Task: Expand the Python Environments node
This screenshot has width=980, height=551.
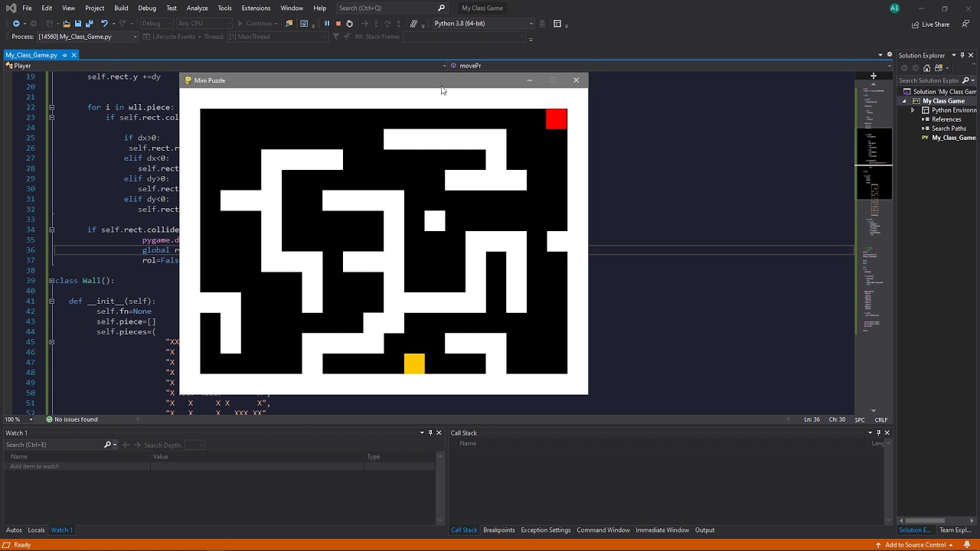Action: [913, 110]
